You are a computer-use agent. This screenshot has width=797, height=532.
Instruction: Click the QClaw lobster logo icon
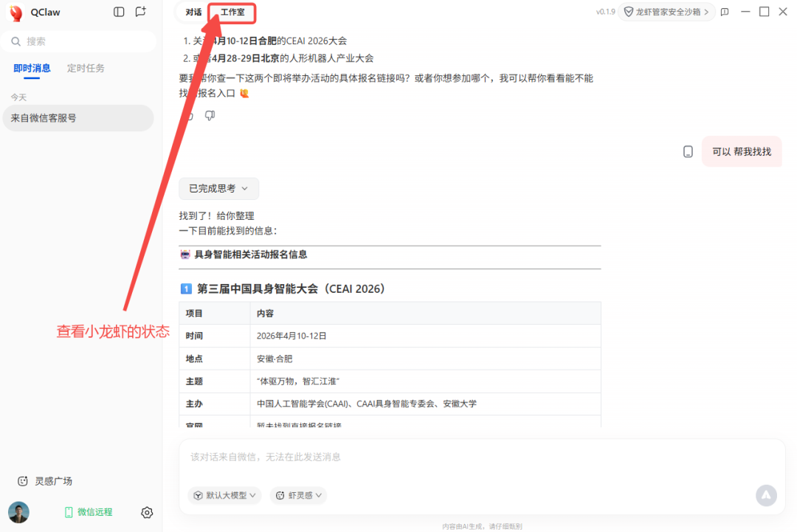coord(15,12)
